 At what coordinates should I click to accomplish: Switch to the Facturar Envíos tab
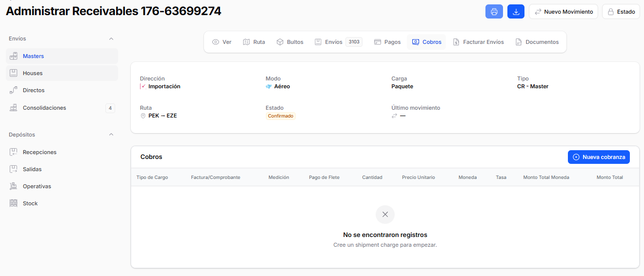(x=478, y=42)
